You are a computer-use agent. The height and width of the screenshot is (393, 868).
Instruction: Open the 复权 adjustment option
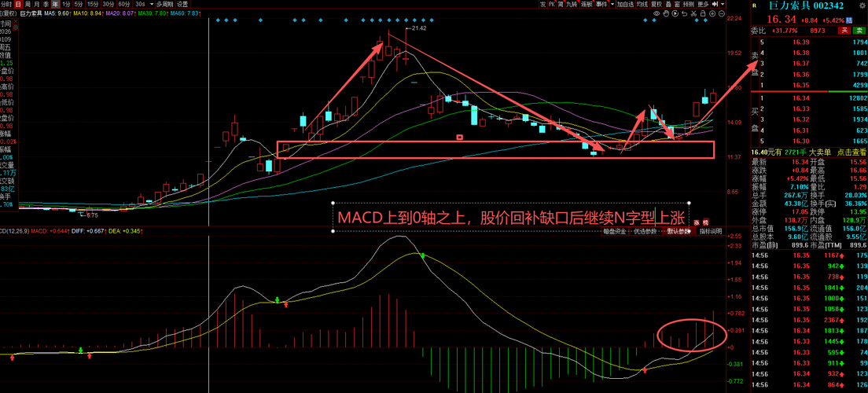657,5
